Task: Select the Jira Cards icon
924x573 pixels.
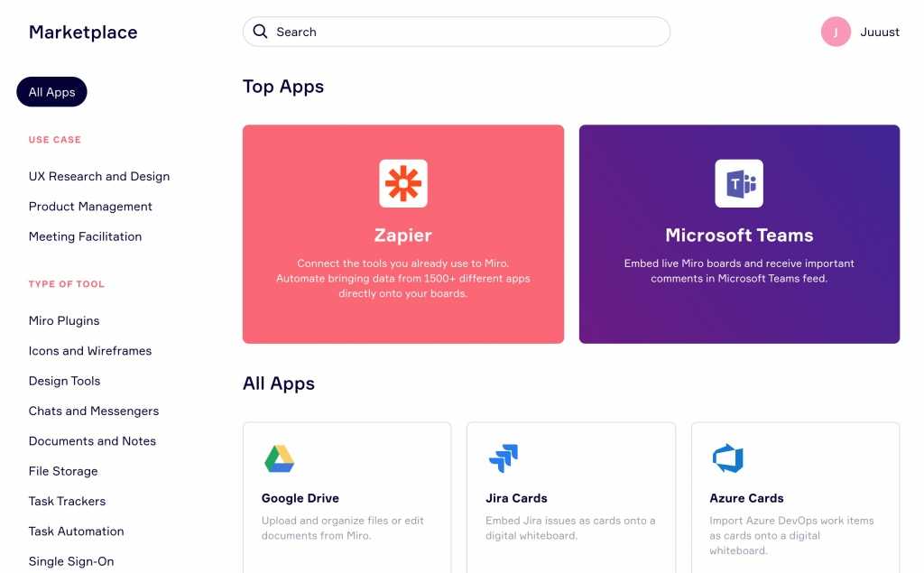Action: [x=504, y=458]
